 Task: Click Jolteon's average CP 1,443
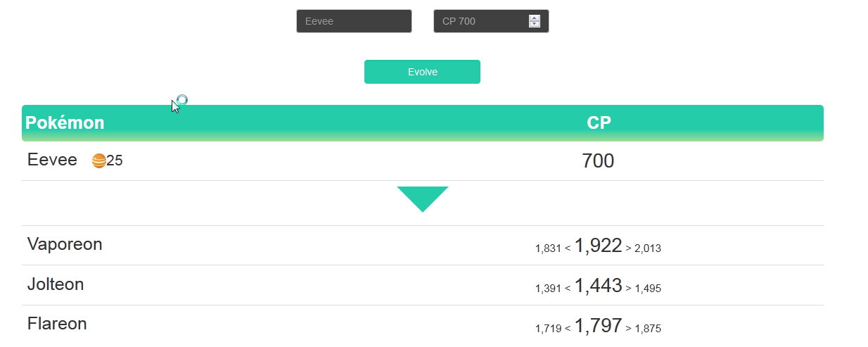click(x=598, y=286)
